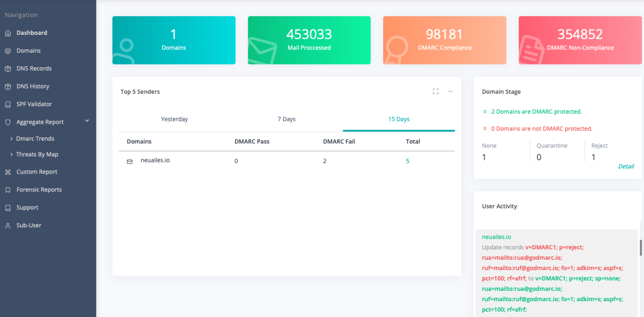
Task: Click the Sub-User person icon
Action: [8, 225]
